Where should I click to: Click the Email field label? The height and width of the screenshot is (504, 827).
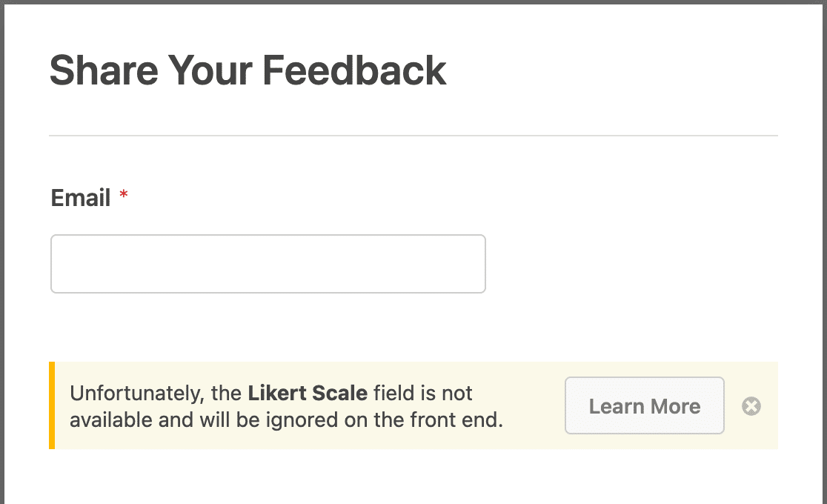(x=81, y=198)
